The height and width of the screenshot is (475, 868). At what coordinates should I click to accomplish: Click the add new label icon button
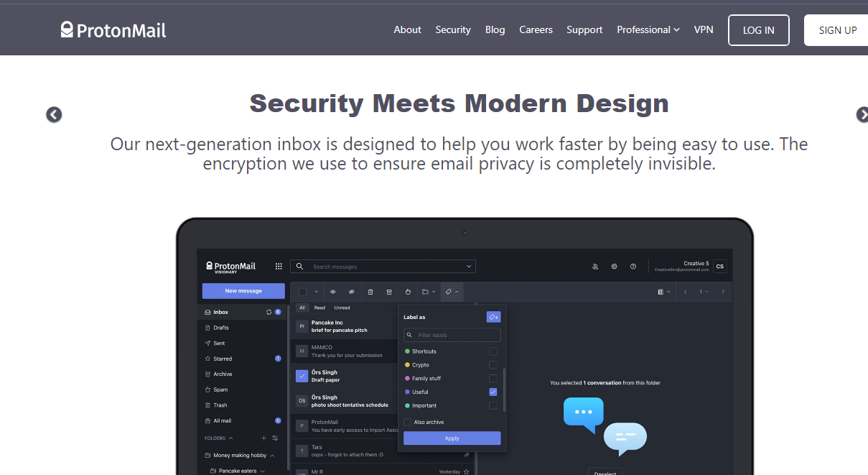[493, 316]
